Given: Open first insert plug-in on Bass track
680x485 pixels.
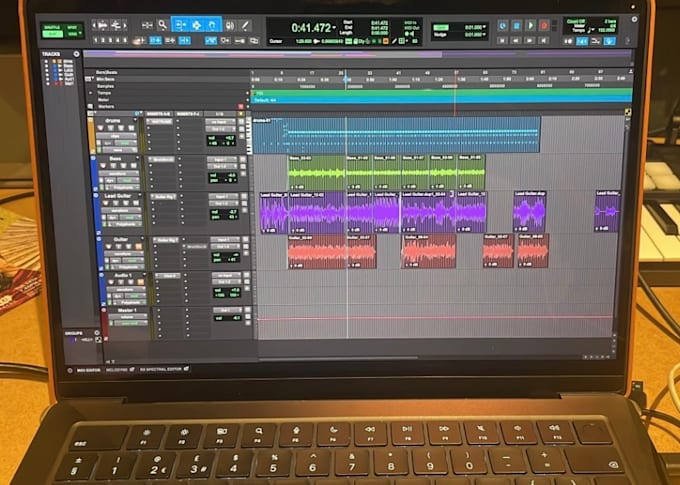Looking at the screenshot, I should 161,160.
